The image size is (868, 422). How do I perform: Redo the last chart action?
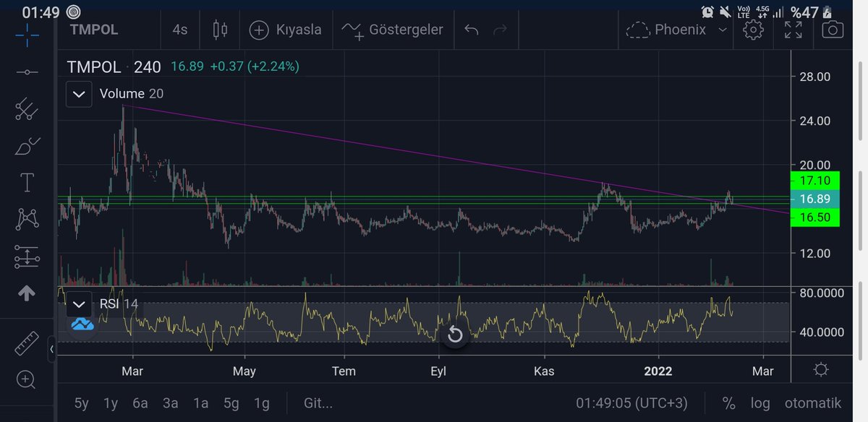pos(500,30)
